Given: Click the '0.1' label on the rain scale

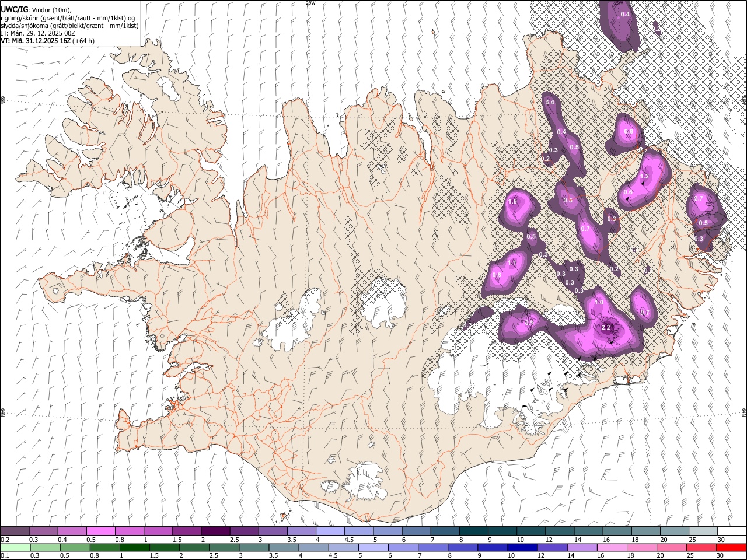Looking at the screenshot, I should coord(5,555).
